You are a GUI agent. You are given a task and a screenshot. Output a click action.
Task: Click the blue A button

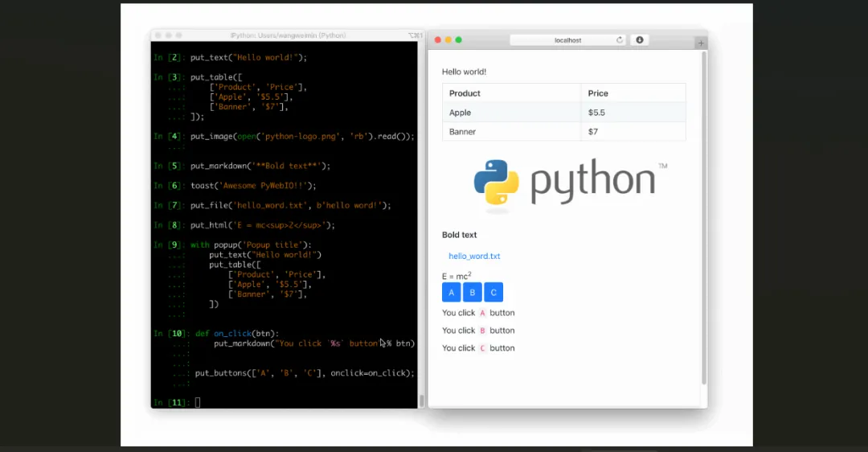[451, 293]
